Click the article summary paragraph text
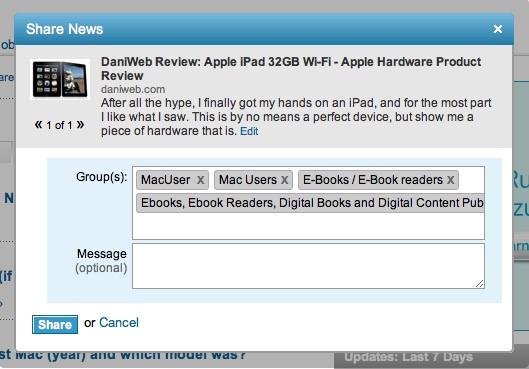The image size is (529, 369). (x=296, y=117)
